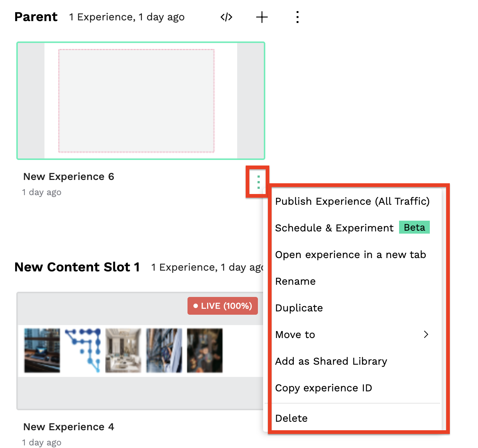Click '1 day ago' under New Experience 4
478x448 pixels.
click(x=42, y=442)
